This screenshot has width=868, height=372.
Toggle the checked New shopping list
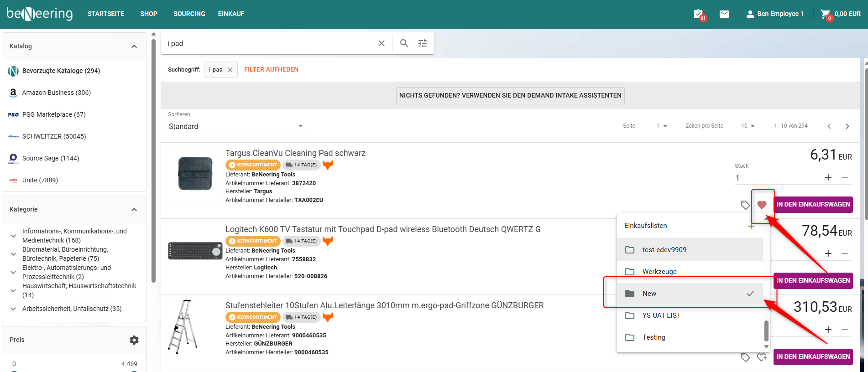[690, 294]
